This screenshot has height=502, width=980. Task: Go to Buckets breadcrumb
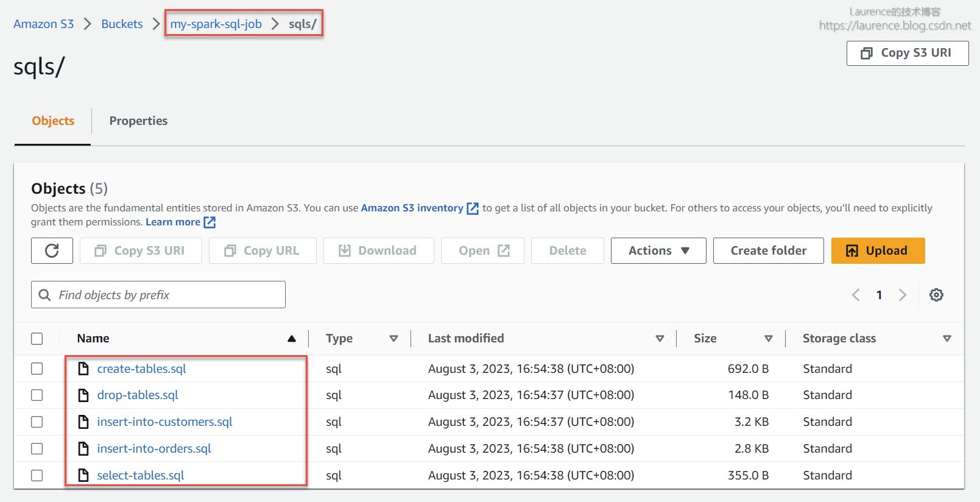[x=122, y=24]
